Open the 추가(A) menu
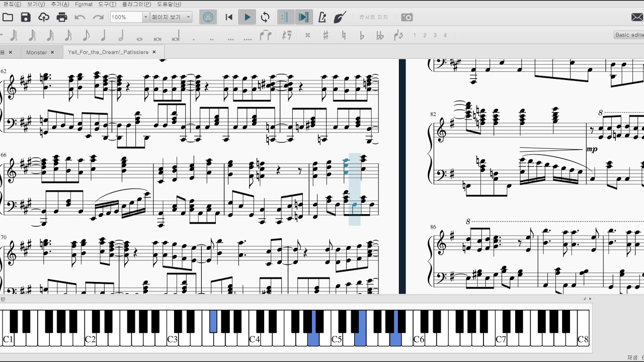The image size is (644, 362). click(60, 4)
